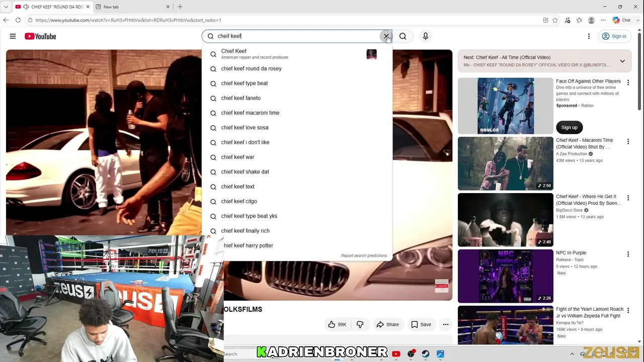Clear the search text with the X
Screen dimensions: 644x362
click(386, 36)
